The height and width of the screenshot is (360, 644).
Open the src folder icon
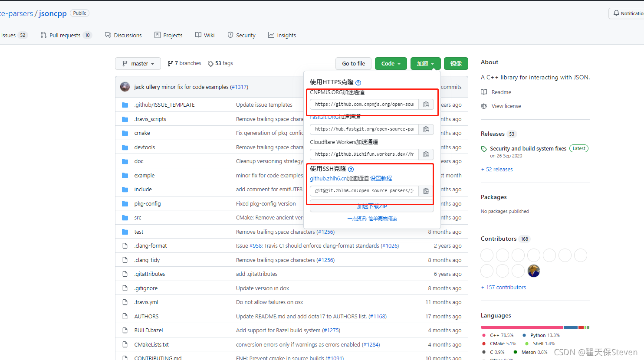coord(125,217)
